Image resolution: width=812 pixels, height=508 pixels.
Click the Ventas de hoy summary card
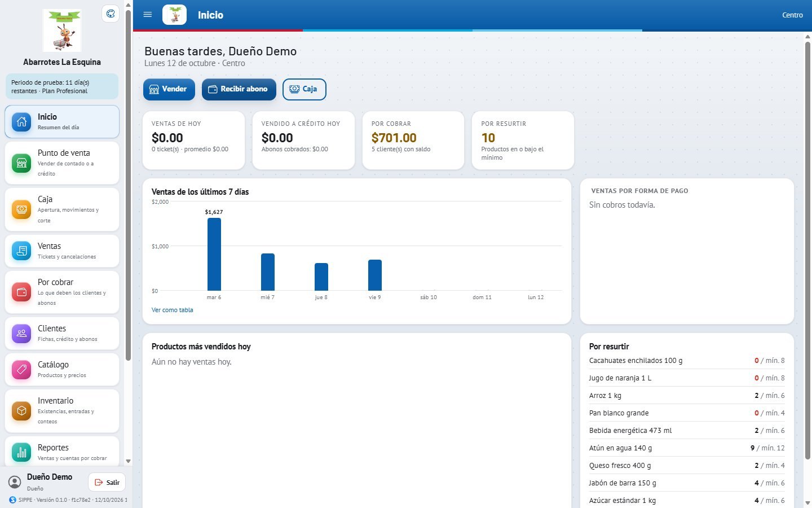pos(193,140)
